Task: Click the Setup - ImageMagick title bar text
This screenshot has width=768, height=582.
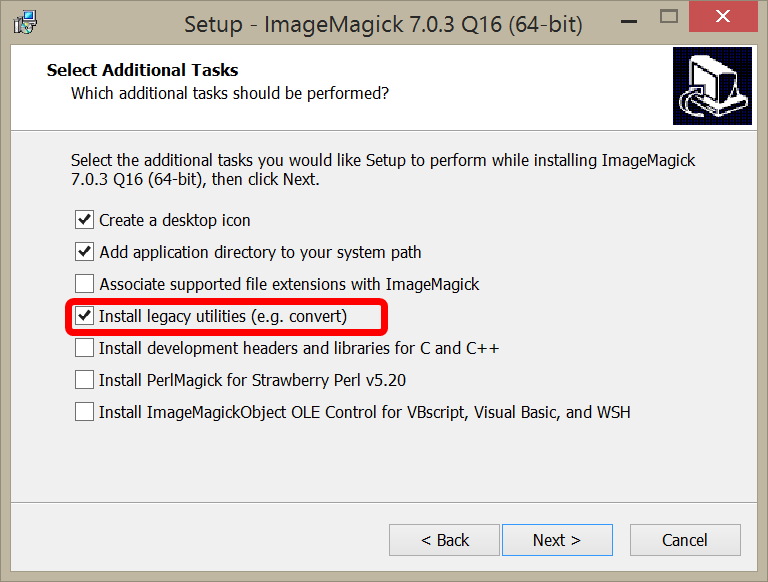Action: click(x=384, y=24)
